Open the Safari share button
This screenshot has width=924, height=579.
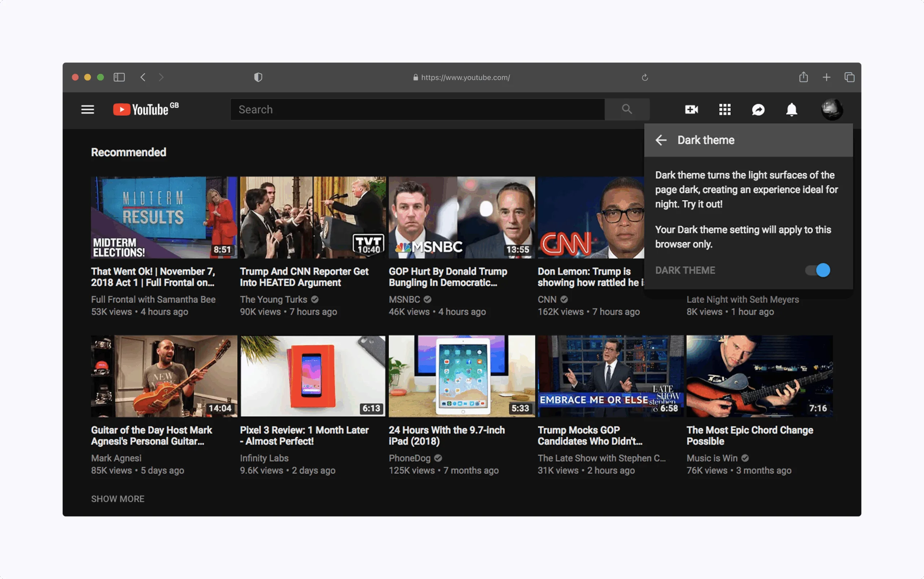coord(803,77)
